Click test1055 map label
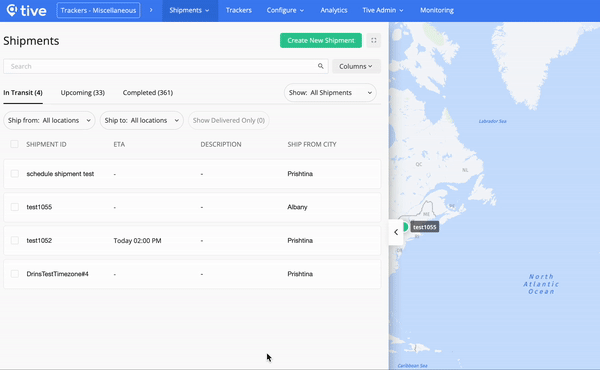Viewport: 600px width, 370px height. pos(425,227)
